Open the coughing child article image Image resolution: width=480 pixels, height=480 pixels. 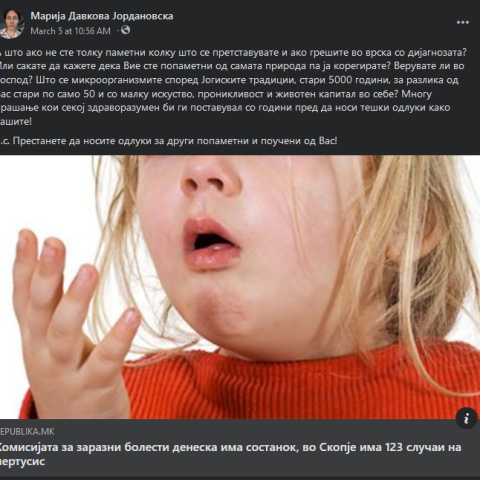point(240,287)
